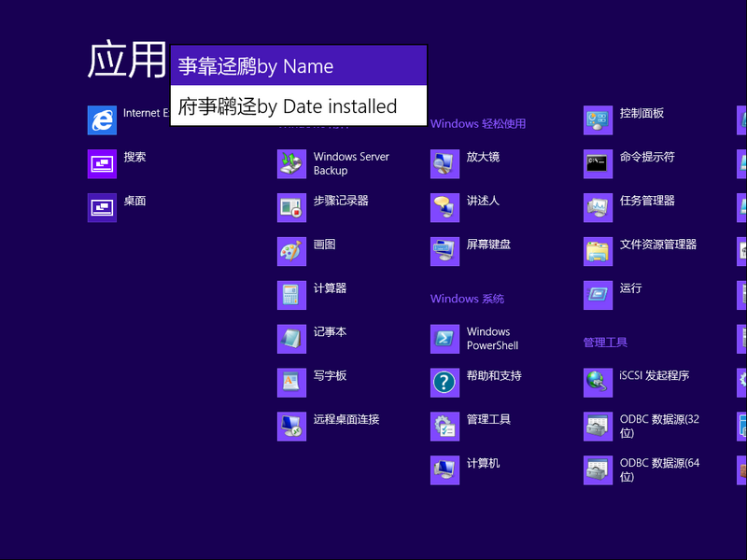Open Internet Explorer icon
This screenshot has width=747, height=560.
[102, 120]
